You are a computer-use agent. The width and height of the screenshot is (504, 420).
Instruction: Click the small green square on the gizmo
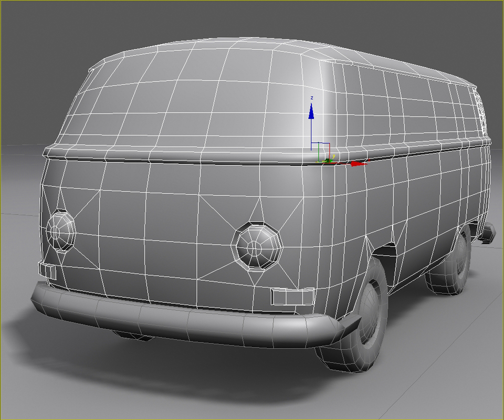click(327, 159)
